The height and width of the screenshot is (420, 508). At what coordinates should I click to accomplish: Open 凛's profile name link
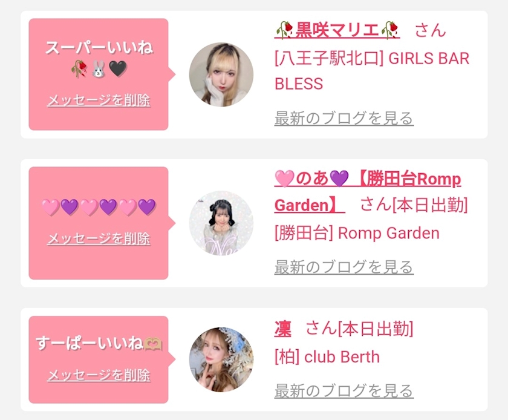coord(282,329)
